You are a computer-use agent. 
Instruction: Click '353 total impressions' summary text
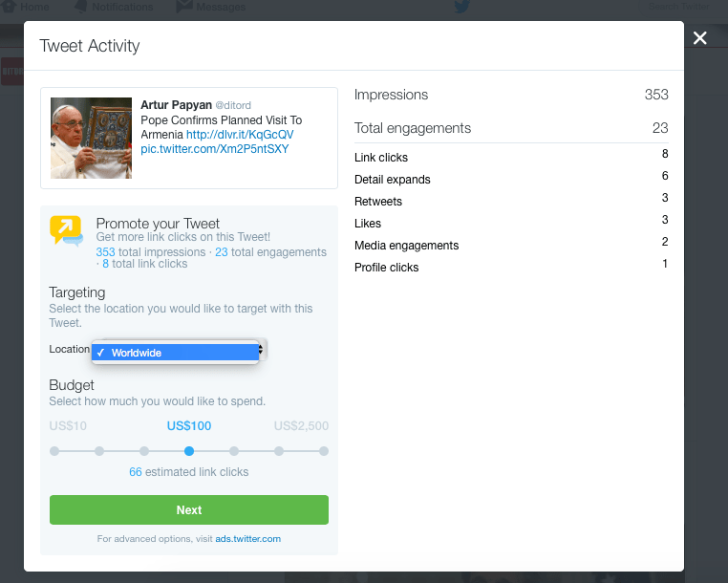pyautogui.click(x=151, y=251)
